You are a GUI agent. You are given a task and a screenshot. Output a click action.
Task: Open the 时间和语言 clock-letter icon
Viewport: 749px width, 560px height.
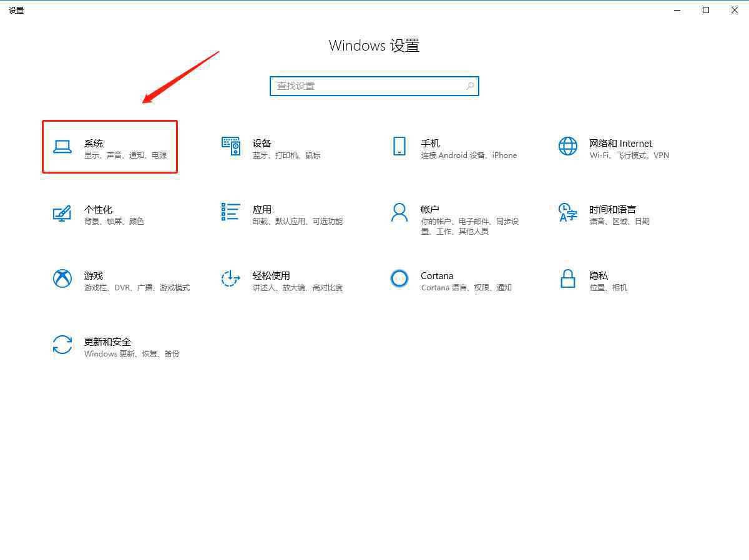point(567,212)
